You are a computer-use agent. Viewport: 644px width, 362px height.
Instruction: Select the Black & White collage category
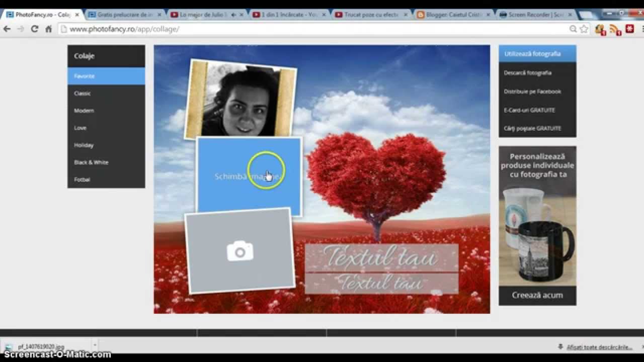point(106,162)
